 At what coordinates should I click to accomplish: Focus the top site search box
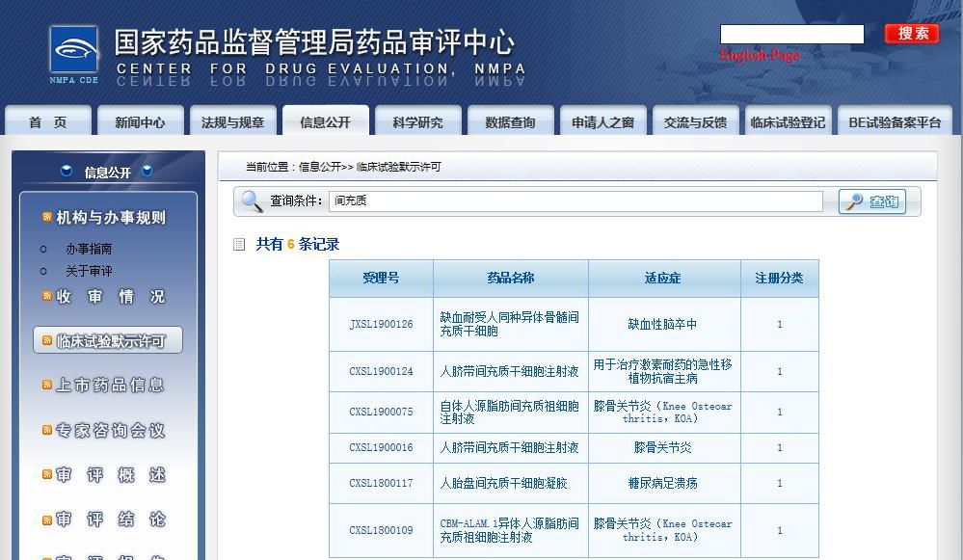click(792, 34)
